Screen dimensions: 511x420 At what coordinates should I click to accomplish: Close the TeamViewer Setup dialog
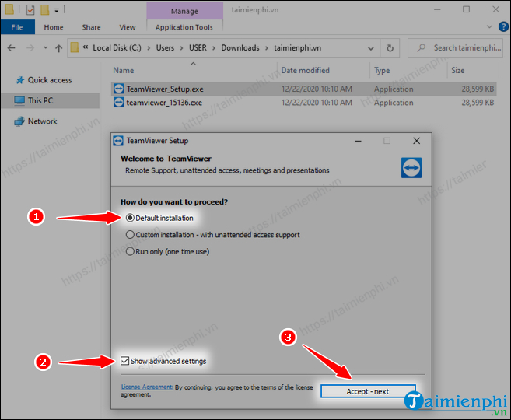tap(416, 141)
